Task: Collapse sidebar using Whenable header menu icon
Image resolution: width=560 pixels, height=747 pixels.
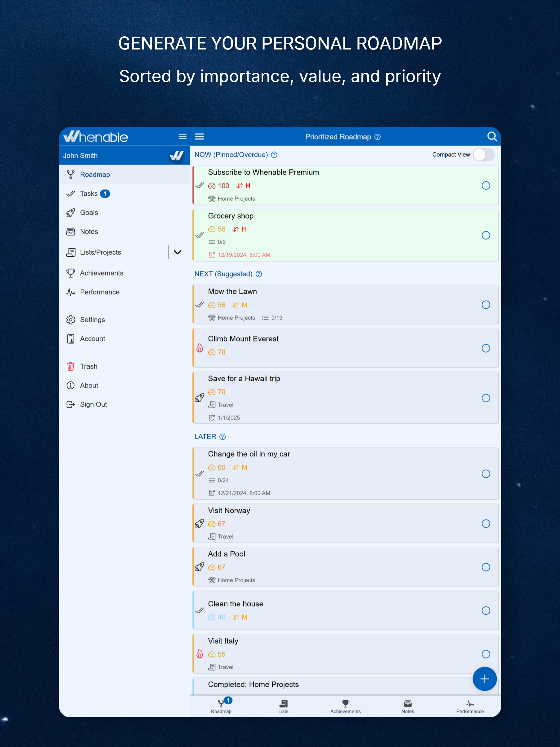Action: (x=182, y=136)
